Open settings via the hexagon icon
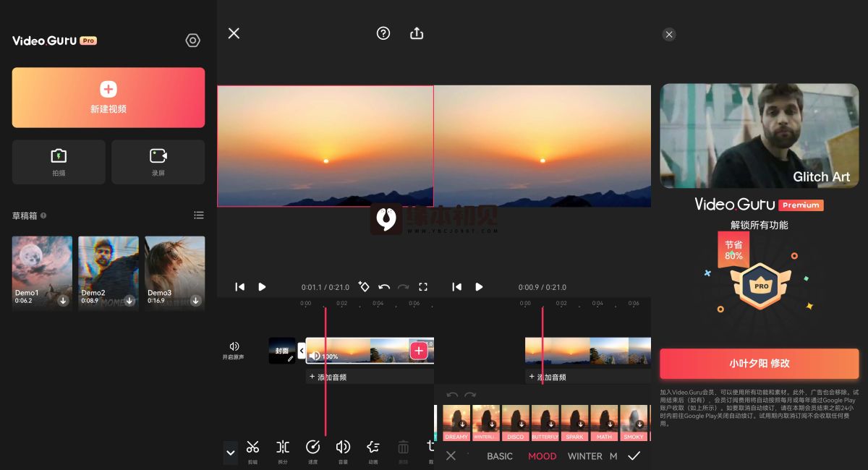Screen dimensions: 868x470 192,40
